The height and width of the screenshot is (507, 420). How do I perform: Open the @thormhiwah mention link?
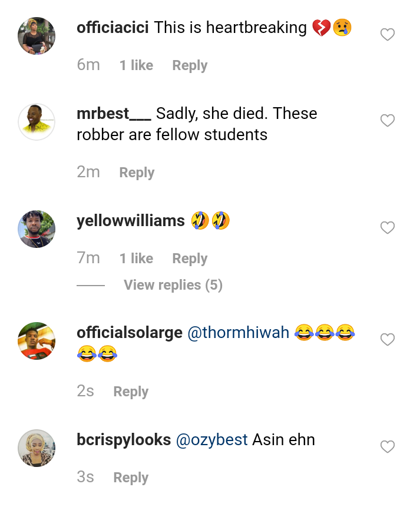pos(238,333)
